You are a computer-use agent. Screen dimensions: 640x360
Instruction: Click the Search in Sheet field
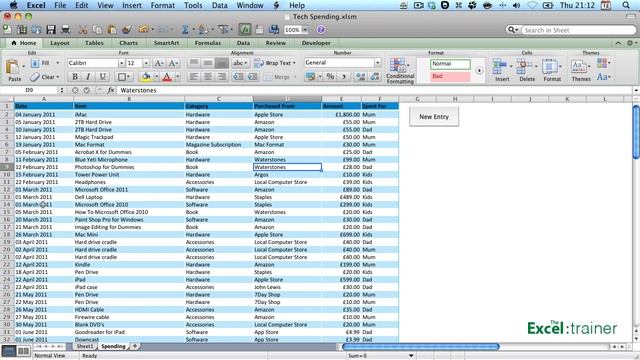(x=576, y=30)
